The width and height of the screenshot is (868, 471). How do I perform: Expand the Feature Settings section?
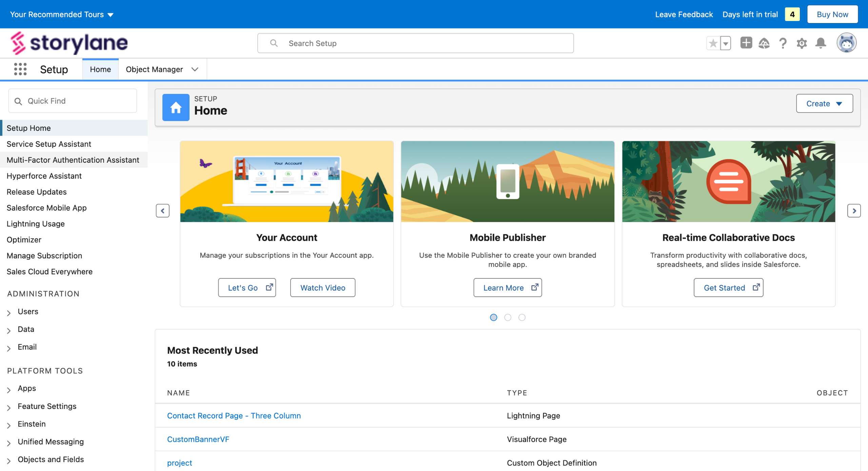pyautogui.click(x=9, y=407)
